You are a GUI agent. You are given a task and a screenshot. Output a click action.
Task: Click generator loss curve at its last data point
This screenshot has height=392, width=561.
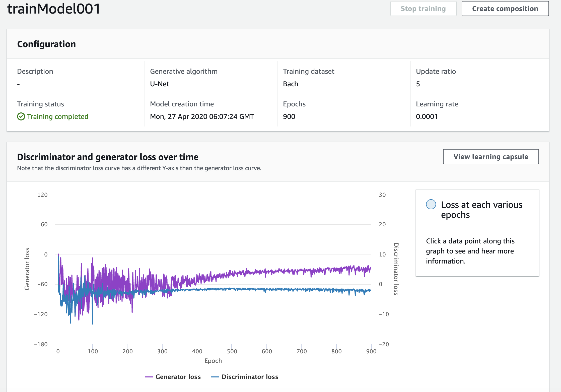pos(371,268)
